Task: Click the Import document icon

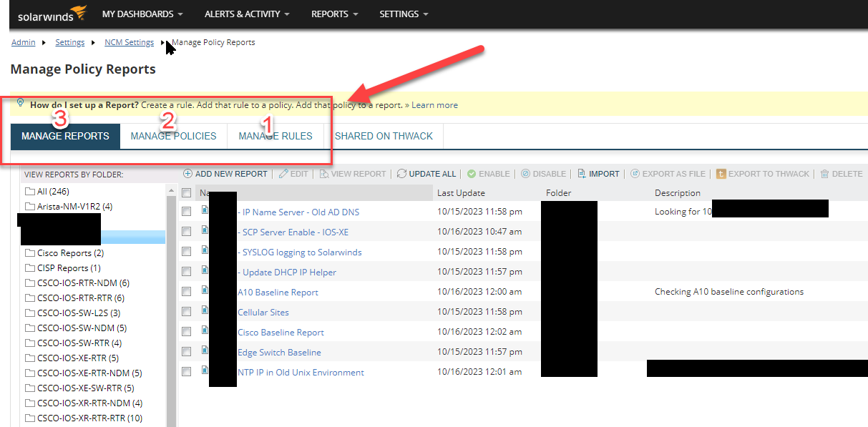Action: (x=582, y=174)
